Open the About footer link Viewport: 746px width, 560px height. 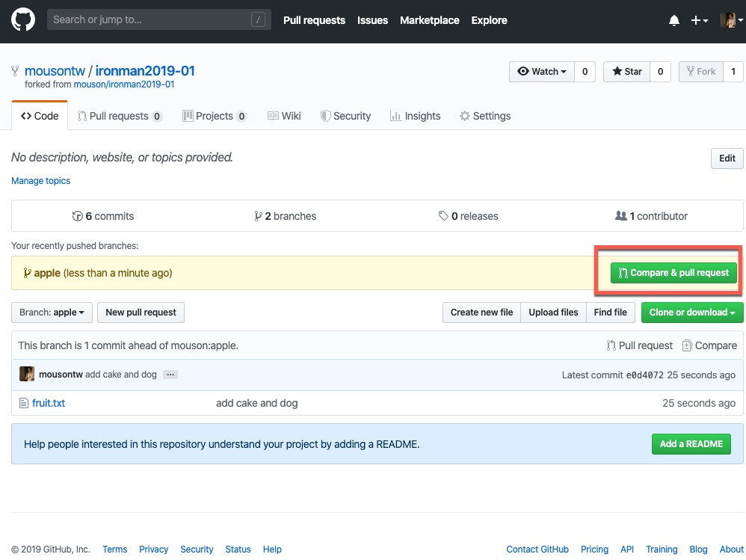(x=731, y=549)
